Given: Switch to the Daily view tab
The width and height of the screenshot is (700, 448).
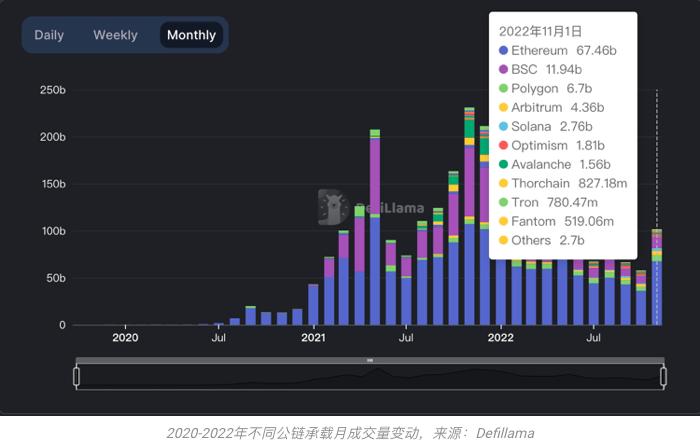Looking at the screenshot, I should coord(49,35).
